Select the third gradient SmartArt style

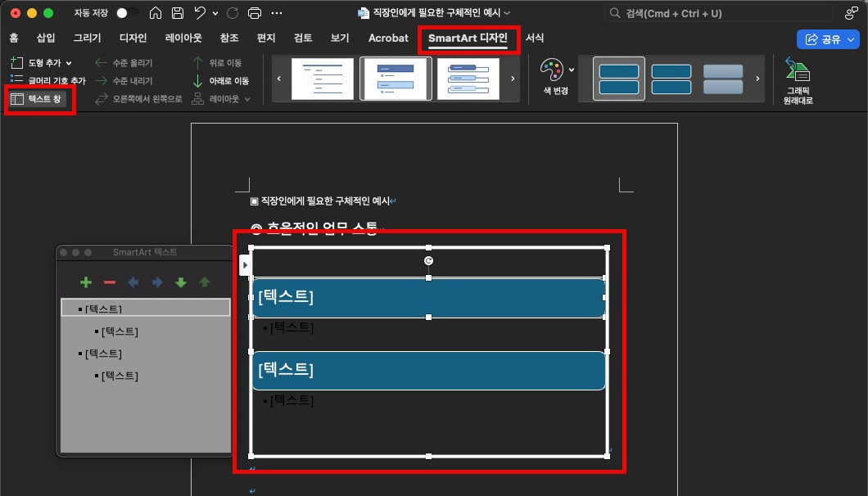pyautogui.click(x=723, y=79)
